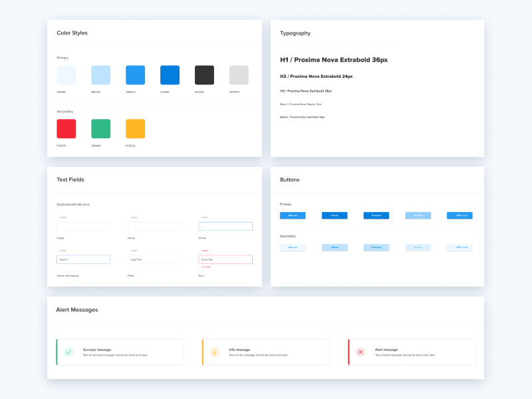Click the 'Secondary' label in Color Styles

65,112
